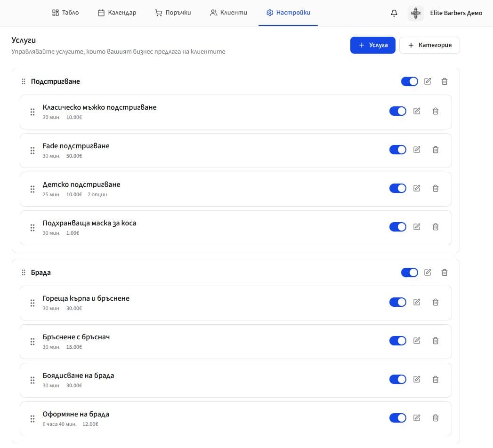Open the edit icon for Подстригване category

pyautogui.click(x=428, y=81)
